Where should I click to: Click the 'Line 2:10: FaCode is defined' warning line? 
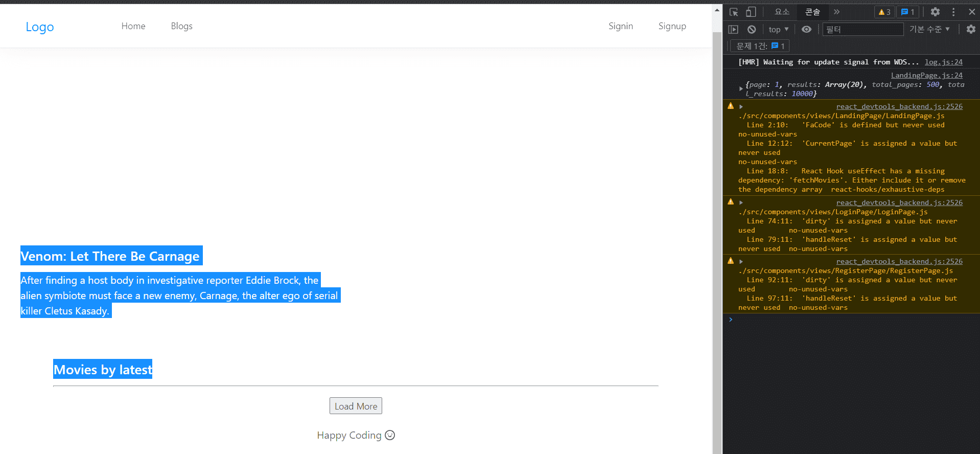click(x=846, y=125)
